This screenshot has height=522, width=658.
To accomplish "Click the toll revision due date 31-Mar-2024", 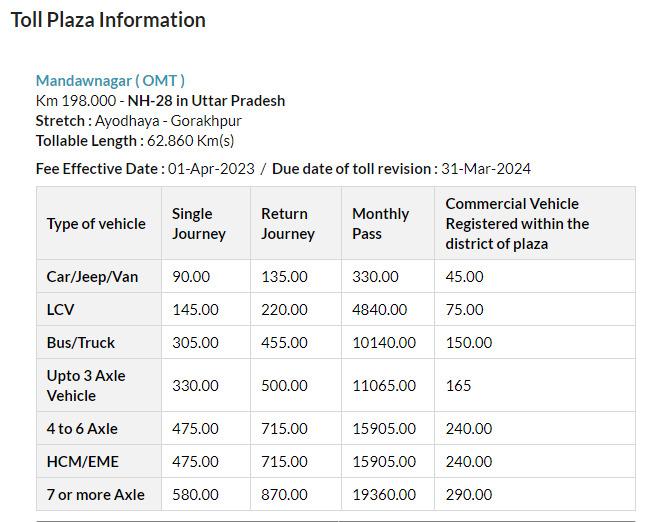I will pyautogui.click(x=485, y=168).
